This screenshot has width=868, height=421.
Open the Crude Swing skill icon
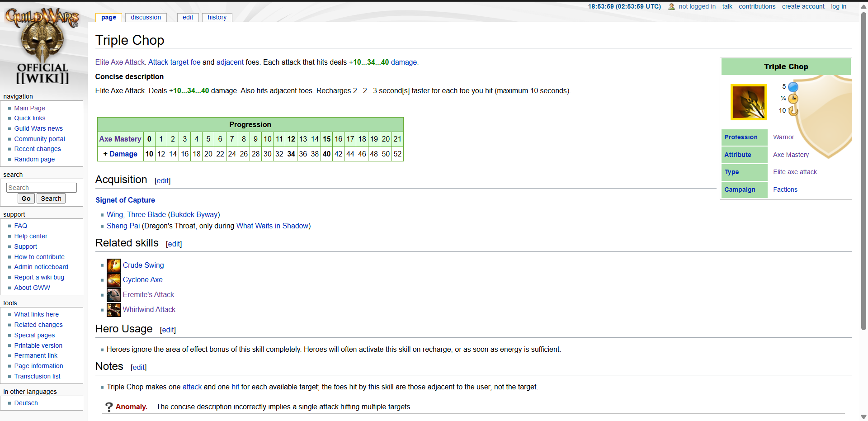coord(113,265)
